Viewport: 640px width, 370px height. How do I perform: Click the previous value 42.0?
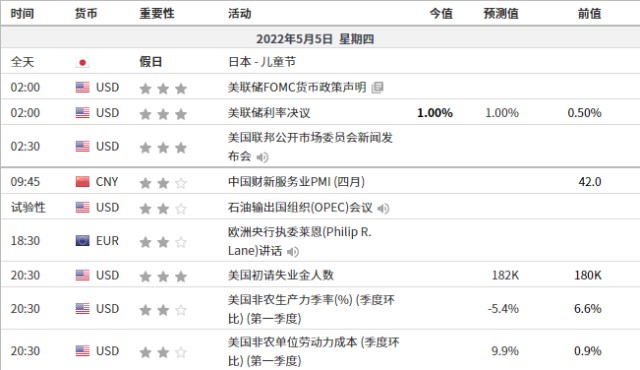point(590,182)
